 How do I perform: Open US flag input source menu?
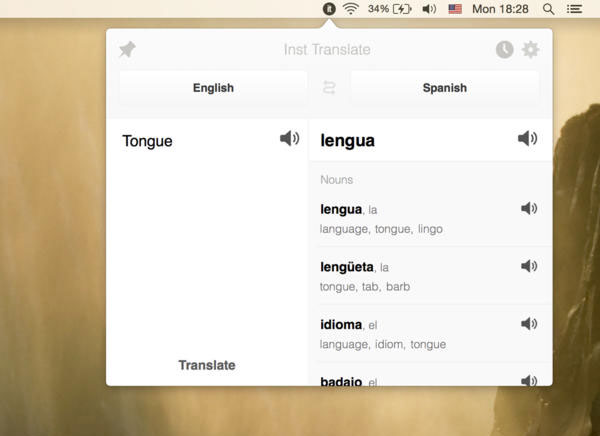(x=455, y=9)
